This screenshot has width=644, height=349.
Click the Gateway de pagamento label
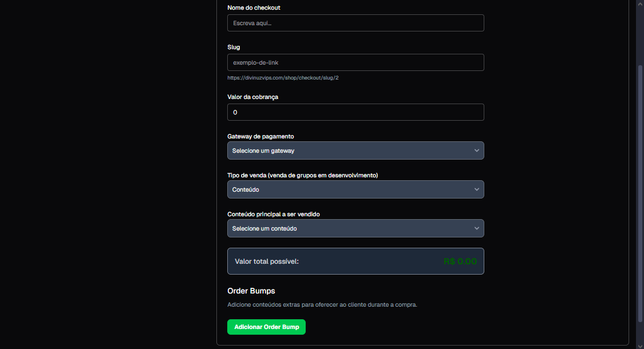point(260,137)
